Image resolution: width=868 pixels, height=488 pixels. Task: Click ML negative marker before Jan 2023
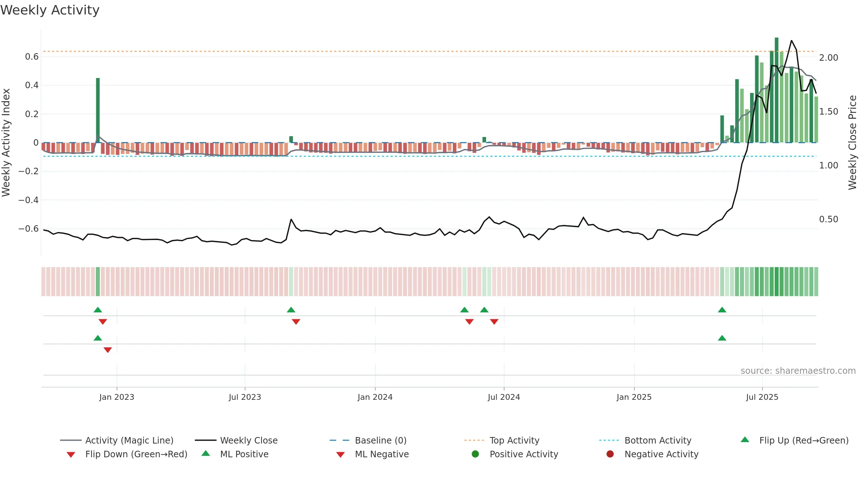[108, 350]
